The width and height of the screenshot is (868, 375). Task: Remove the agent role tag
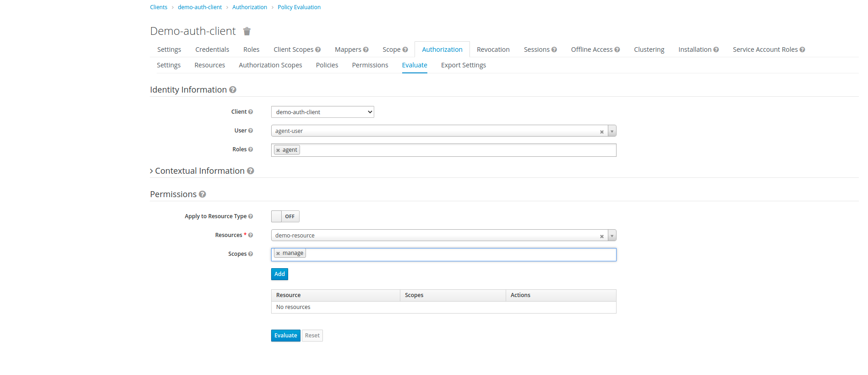click(x=278, y=150)
